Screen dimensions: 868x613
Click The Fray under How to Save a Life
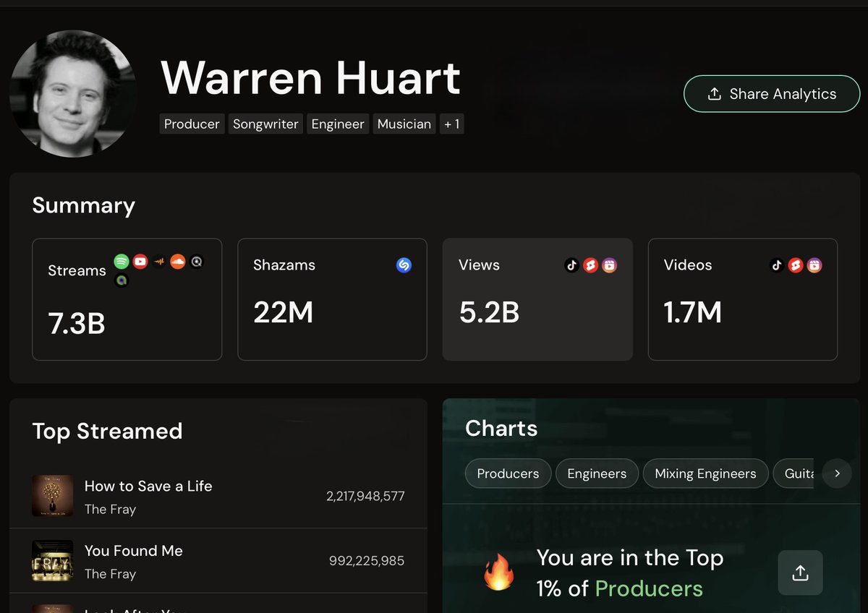tap(110, 509)
